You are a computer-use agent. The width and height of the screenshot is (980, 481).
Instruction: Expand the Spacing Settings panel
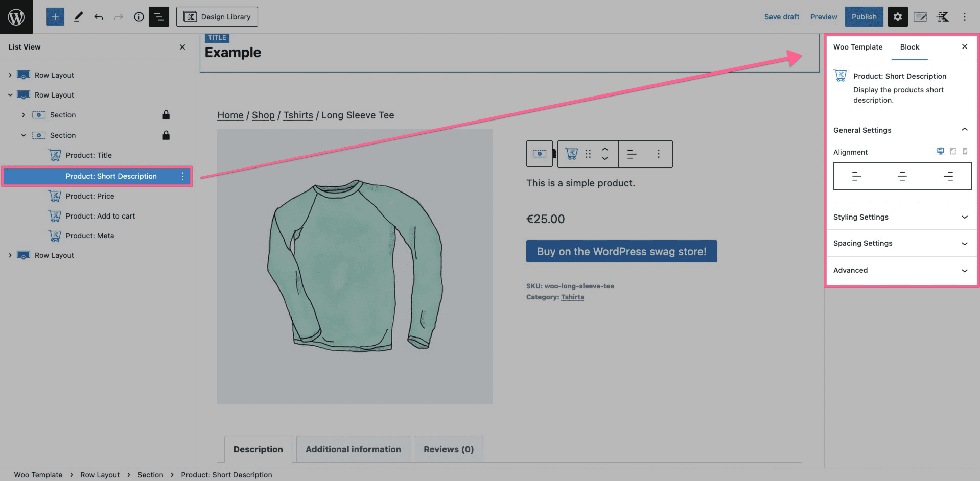[x=902, y=243]
